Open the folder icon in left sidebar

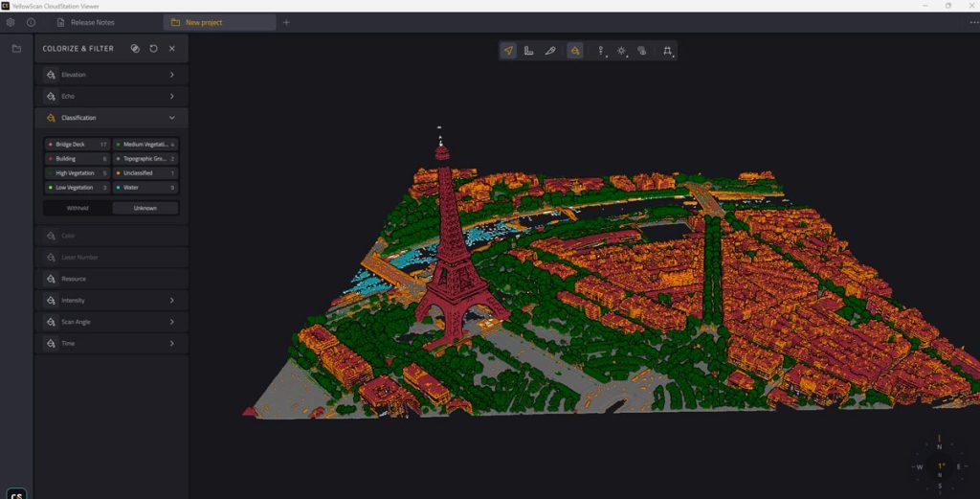pyautogui.click(x=17, y=48)
